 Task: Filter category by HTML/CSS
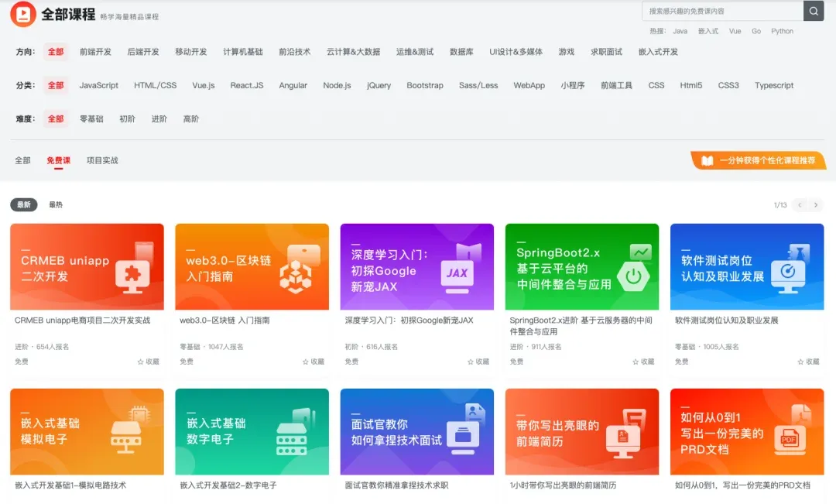click(x=155, y=85)
